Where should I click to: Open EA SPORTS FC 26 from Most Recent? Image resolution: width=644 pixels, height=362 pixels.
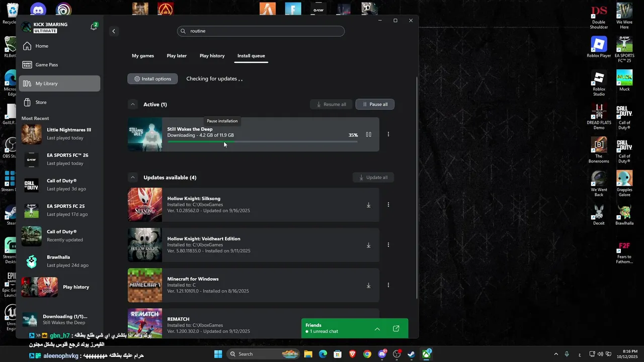click(x=59, y=159)
